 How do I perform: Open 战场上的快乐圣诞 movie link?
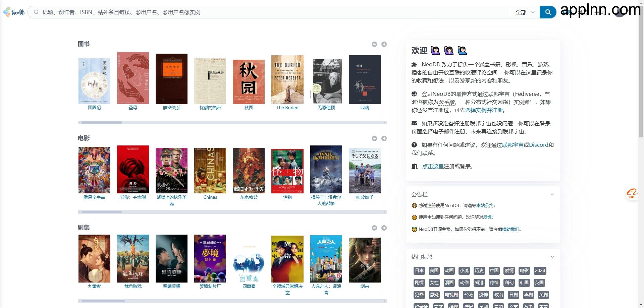[171, 200]
